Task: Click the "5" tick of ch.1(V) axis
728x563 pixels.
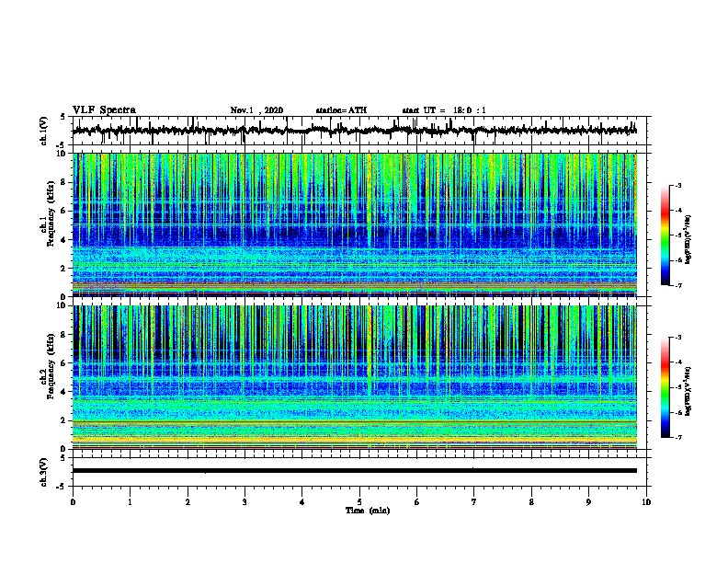Action: pyautogui.click(x=63, y=117)
